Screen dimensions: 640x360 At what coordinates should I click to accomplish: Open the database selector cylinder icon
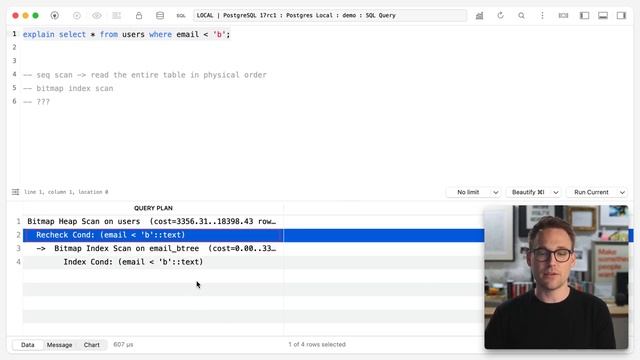[x=160, y=16]
